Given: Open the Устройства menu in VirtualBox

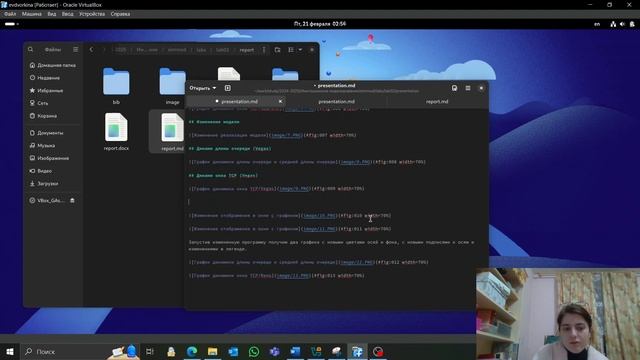Looking at the screenshot, I should 92,14.
